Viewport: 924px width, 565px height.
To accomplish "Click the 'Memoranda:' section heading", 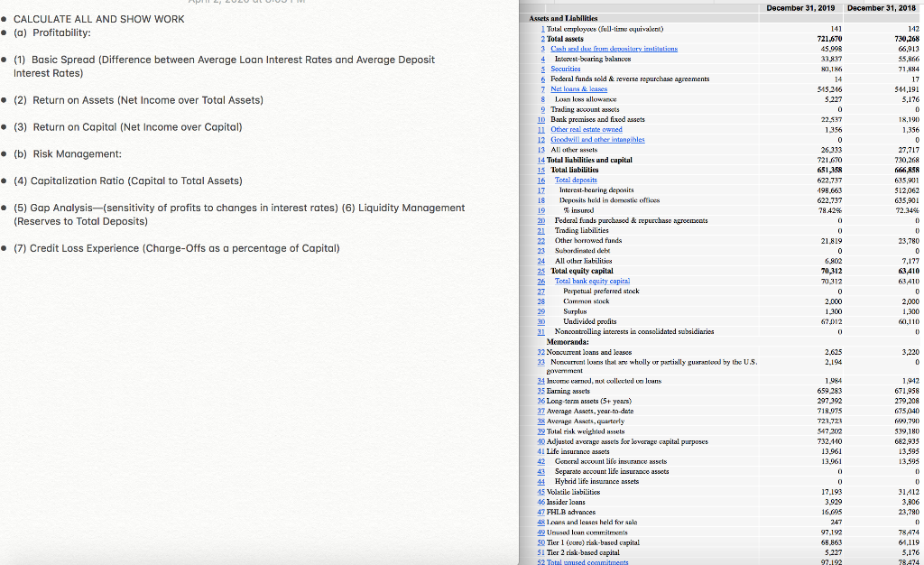I will click(x=568, y=342).
